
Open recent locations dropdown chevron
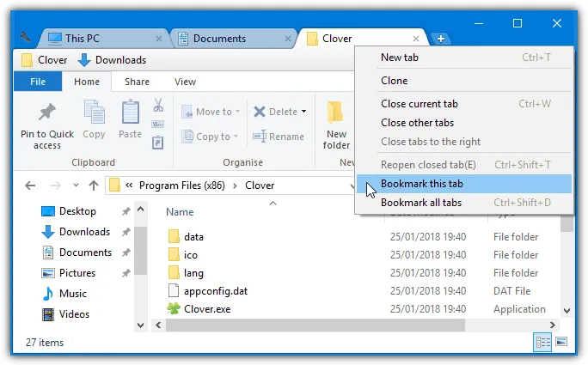[77, 186]
